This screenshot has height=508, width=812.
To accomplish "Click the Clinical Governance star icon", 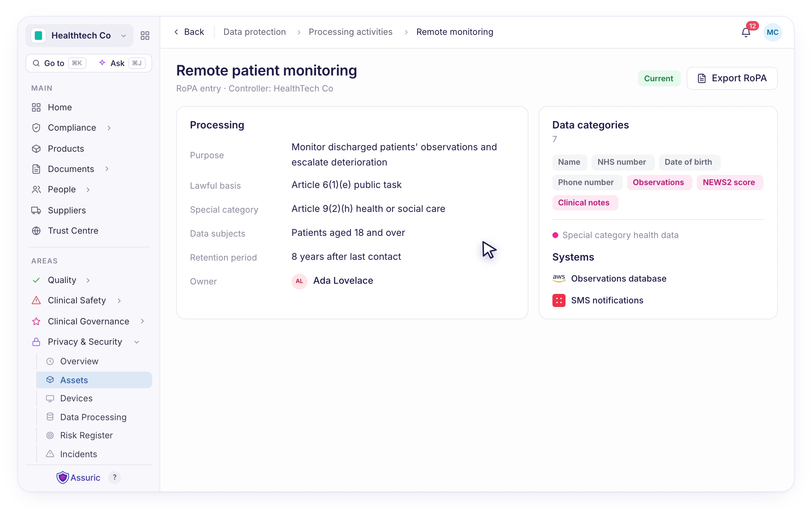I will [36, 321].
